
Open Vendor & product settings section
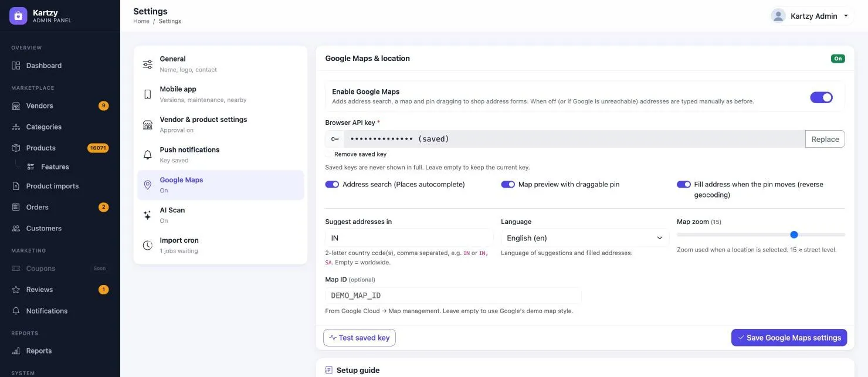pos(221,124)
